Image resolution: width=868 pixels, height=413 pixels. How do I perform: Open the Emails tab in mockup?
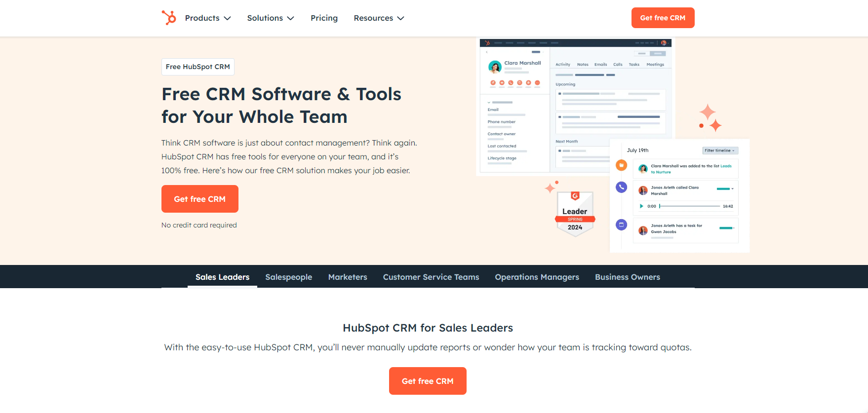601,65
